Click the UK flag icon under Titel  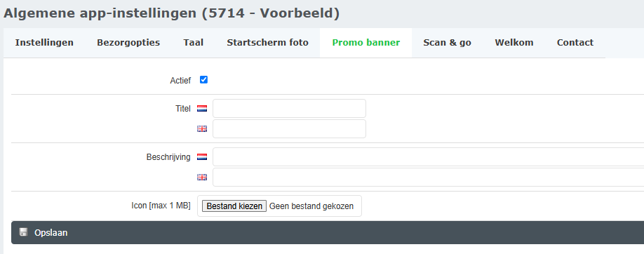[x=202, y=129]
